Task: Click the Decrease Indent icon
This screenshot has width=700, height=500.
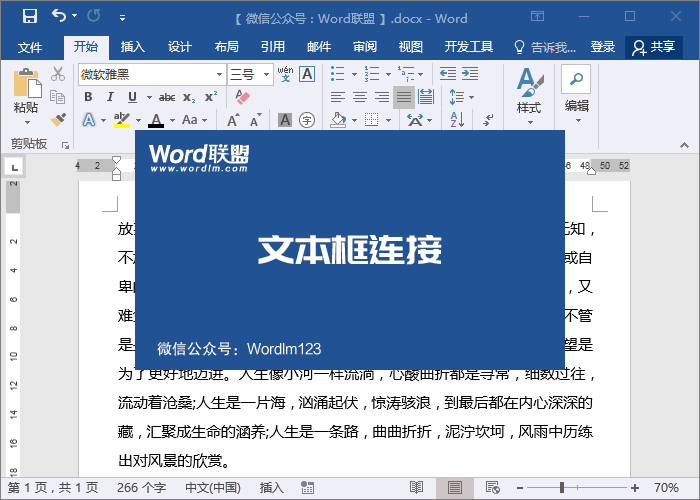Action: (448, 73)
